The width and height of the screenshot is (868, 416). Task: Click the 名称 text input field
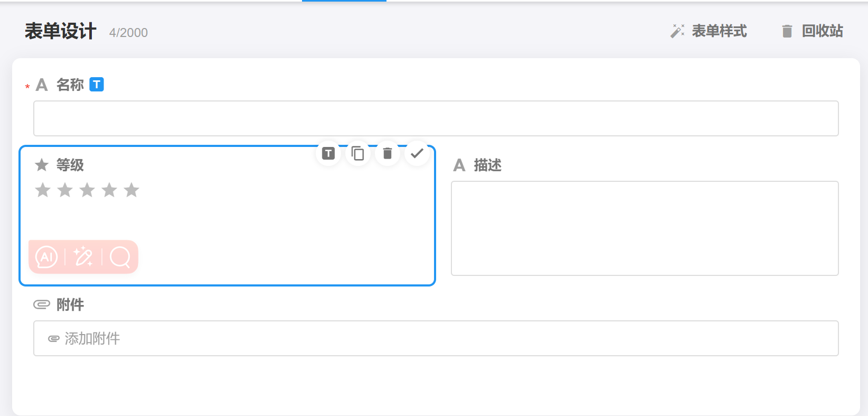coord(436,118)
